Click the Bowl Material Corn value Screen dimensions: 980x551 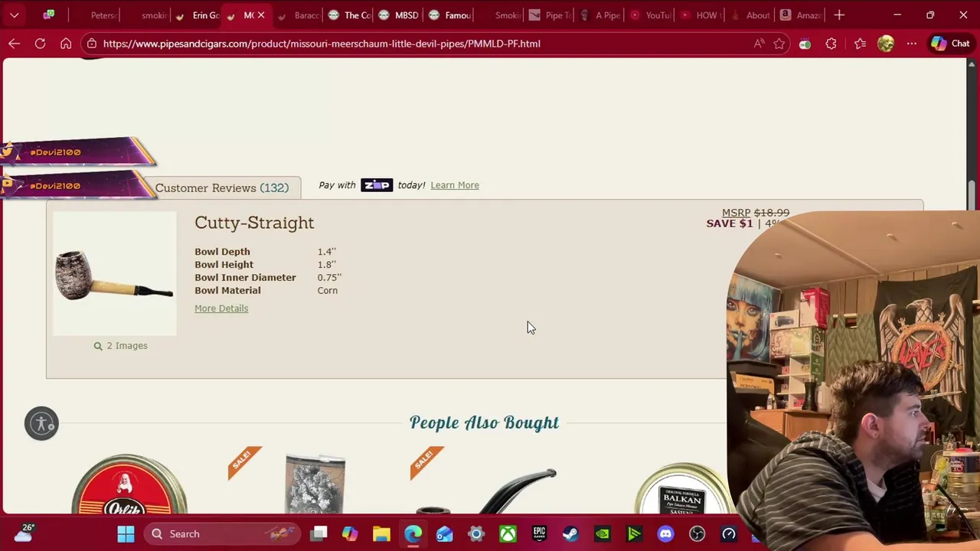point(328,291)
